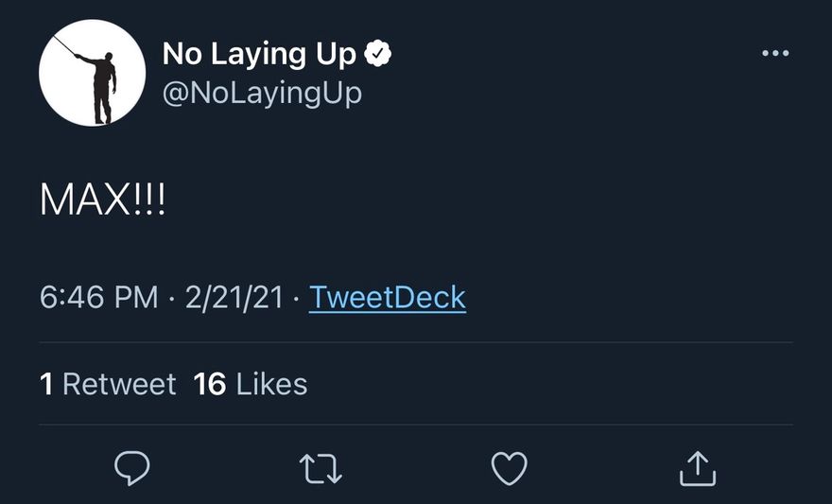Open the TweetDeck source link
Screen dimensions: 832x504
[x=388, y=298]
